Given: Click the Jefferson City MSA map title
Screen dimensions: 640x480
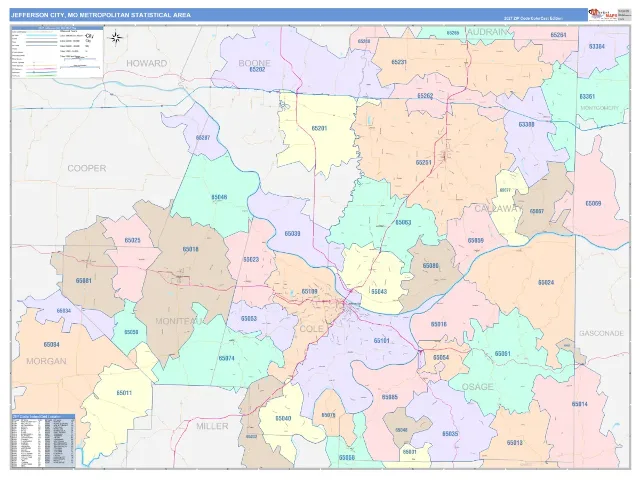Looking at the screenshot, I should point(101,15).
